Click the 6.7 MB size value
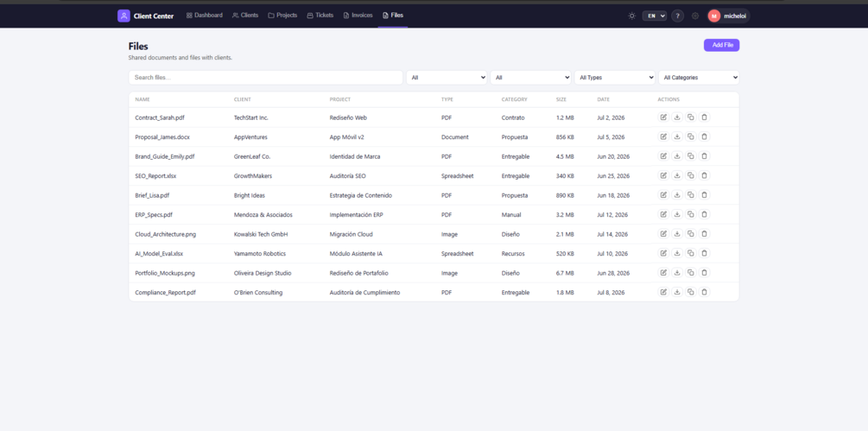 pos(565,273)
